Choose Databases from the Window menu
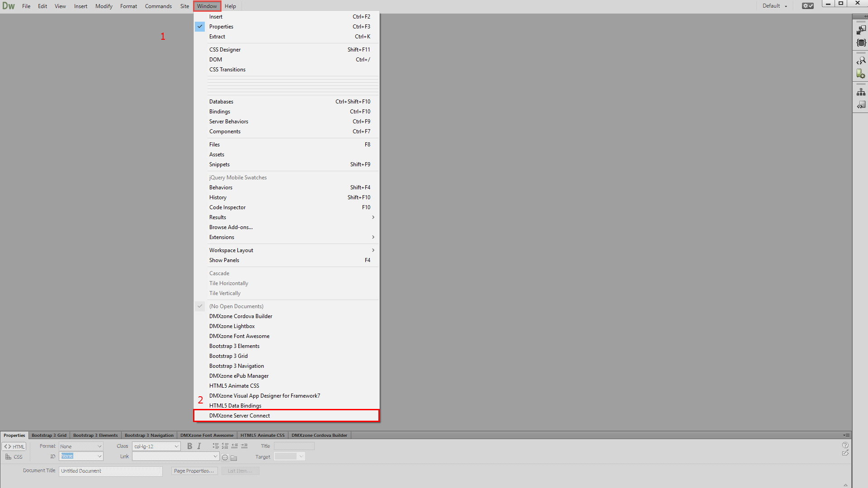The height and width of the screenshot is (488, 868). (287, 102)
